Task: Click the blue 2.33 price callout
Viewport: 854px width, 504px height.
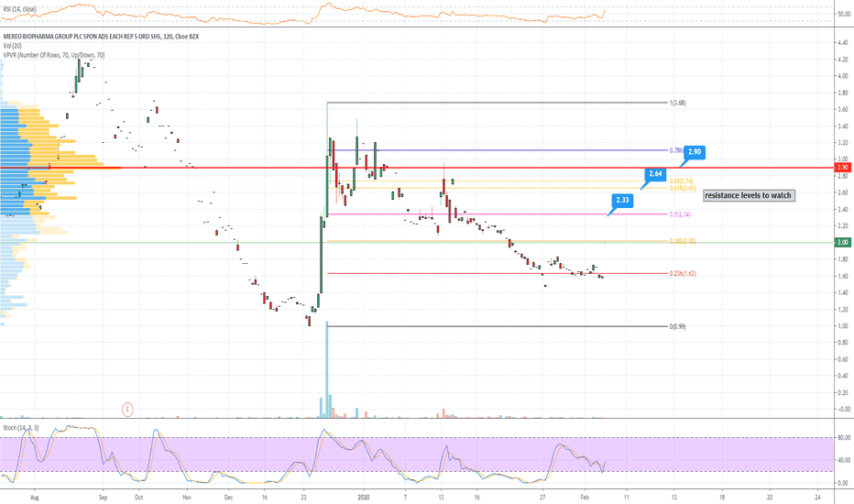Action: click(622, 200)
